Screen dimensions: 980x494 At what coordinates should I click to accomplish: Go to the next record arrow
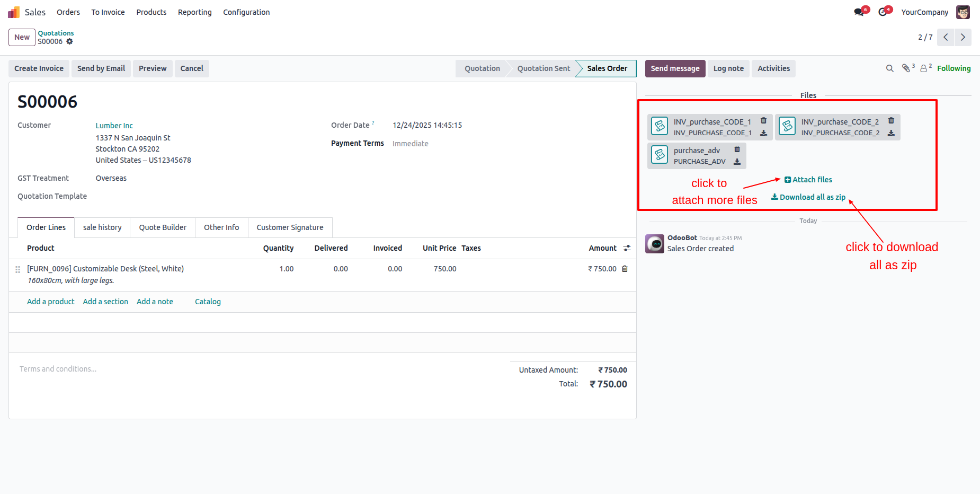pos(963,37)
